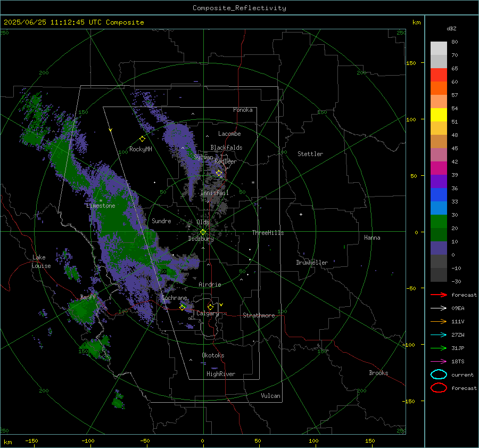Click the yellow diamond marker at RedDeer
This screenshot has width=479, height=448.
[x=219, y=173]
